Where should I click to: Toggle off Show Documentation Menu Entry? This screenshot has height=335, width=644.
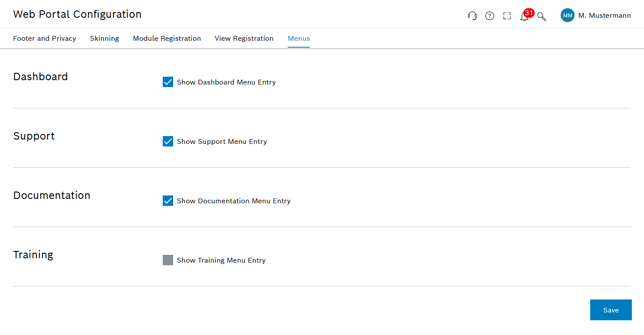(x=168, y=201)
